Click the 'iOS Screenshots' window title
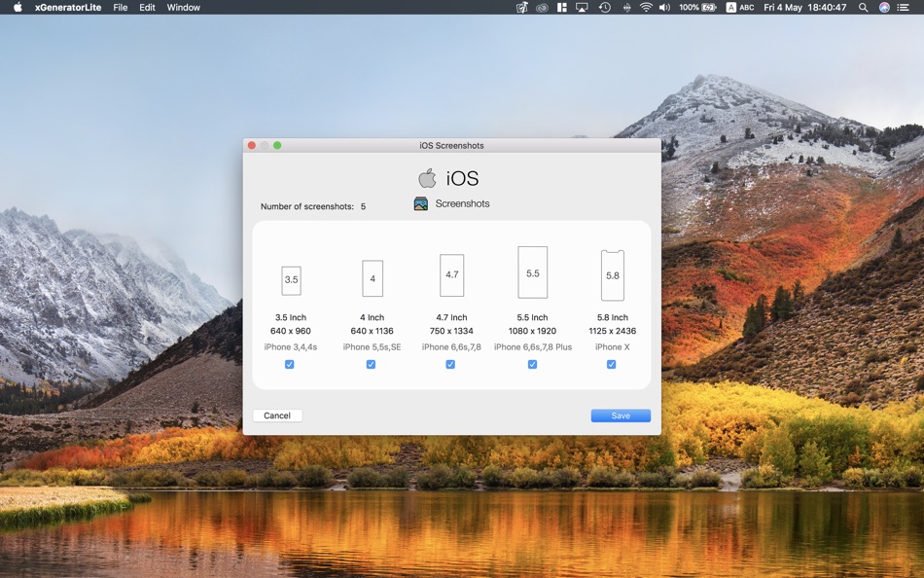The width and height of the screenshot is (924, 578). 451,145
